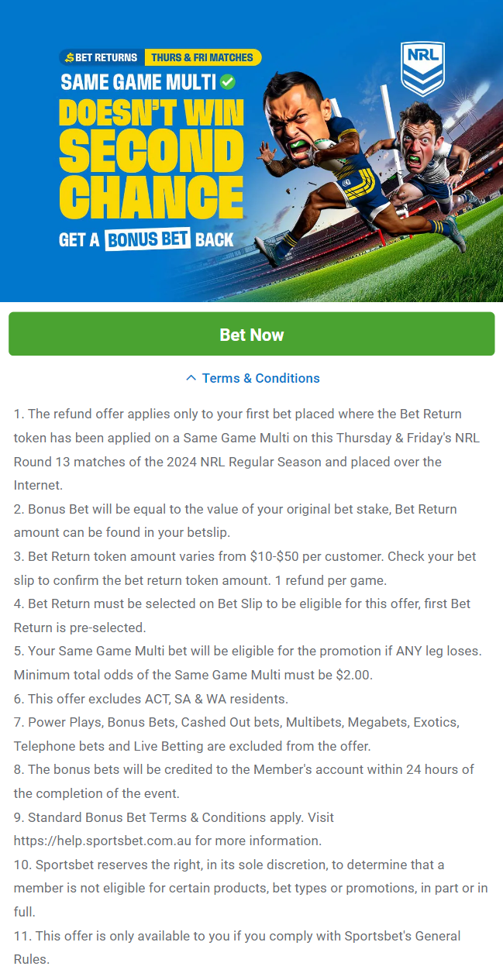Image resolution: width=503 pixels, height=980 pixels.
Task: Click the NRL shield logo
Action: click(422, 68)
